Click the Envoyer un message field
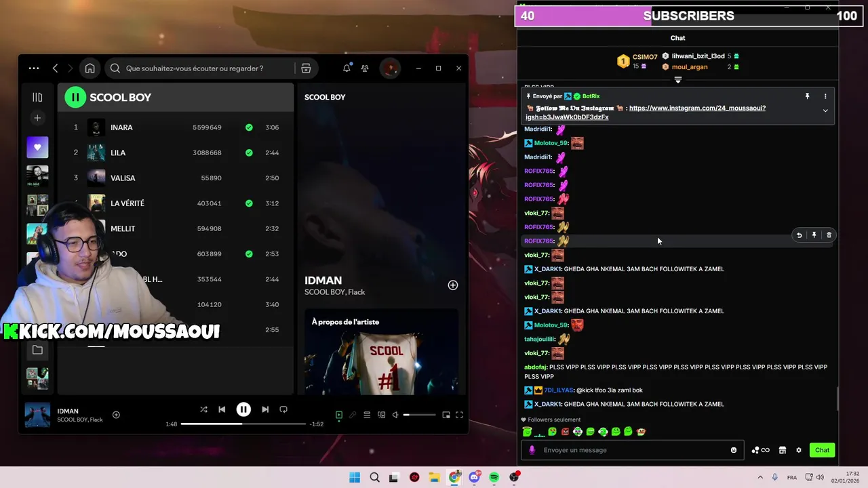The image size is (868, 488). [x=633, y=450]
